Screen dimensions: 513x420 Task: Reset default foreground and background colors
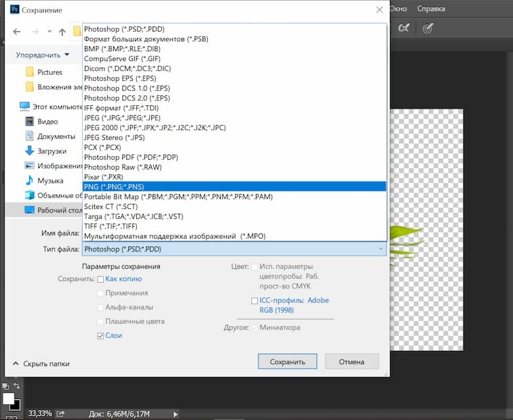pos(5,386)
